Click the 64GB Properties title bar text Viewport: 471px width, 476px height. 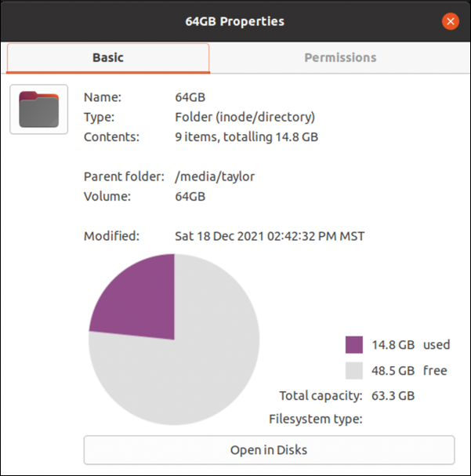[234, 21]
